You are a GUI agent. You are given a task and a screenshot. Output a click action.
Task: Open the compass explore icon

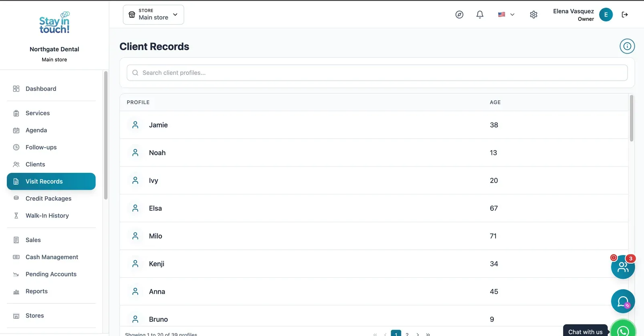459,15
